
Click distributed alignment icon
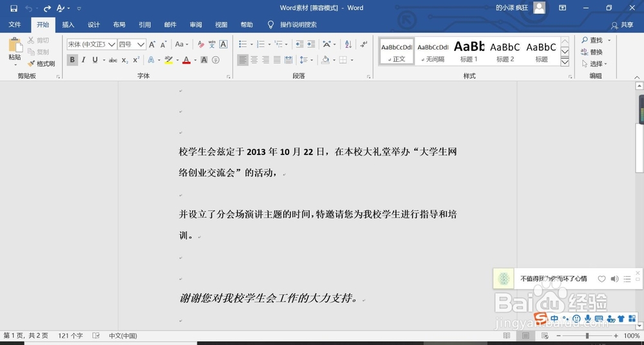(x=289, y=60)
